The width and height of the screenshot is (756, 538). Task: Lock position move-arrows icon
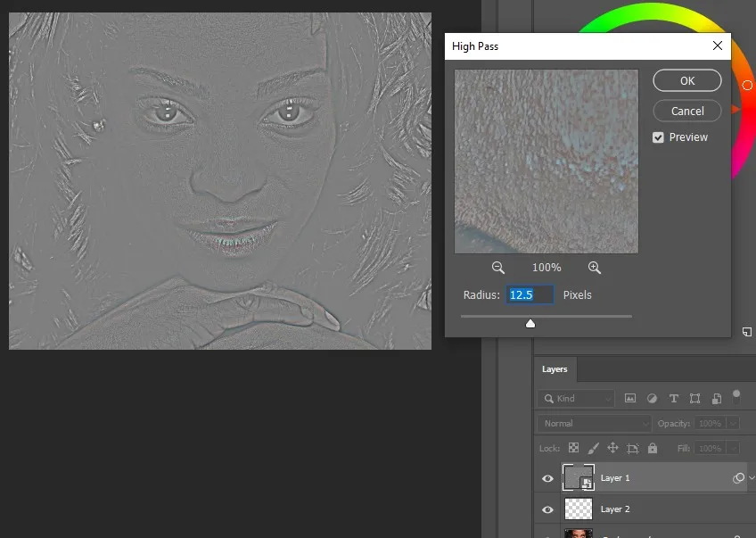coord(612,448)
